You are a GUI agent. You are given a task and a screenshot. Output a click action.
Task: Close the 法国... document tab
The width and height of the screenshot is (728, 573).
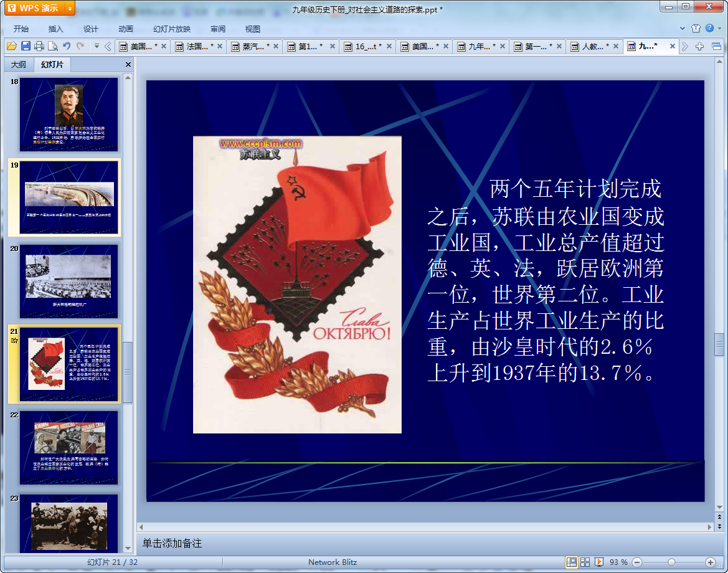[220, 46]
